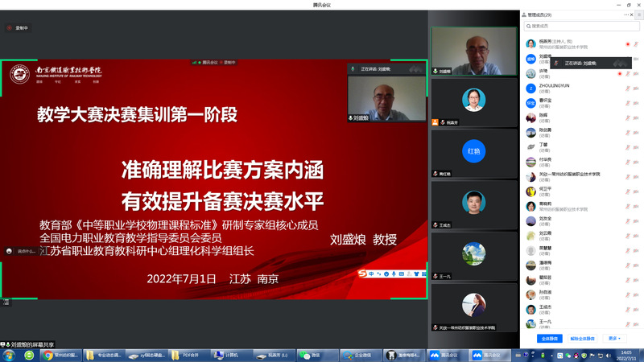This screenshot has width=644, height=362.
Task: Open the 更多 dropdown
Action: [616, 339]
